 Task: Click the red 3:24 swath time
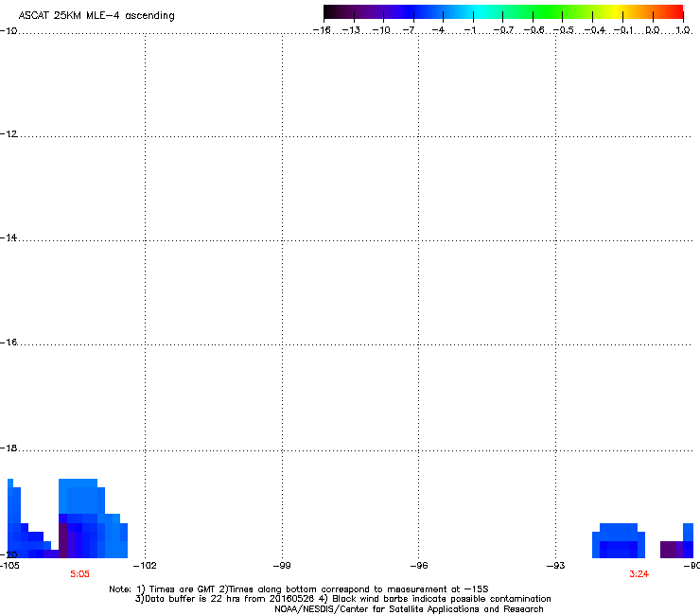coord(639,574)
